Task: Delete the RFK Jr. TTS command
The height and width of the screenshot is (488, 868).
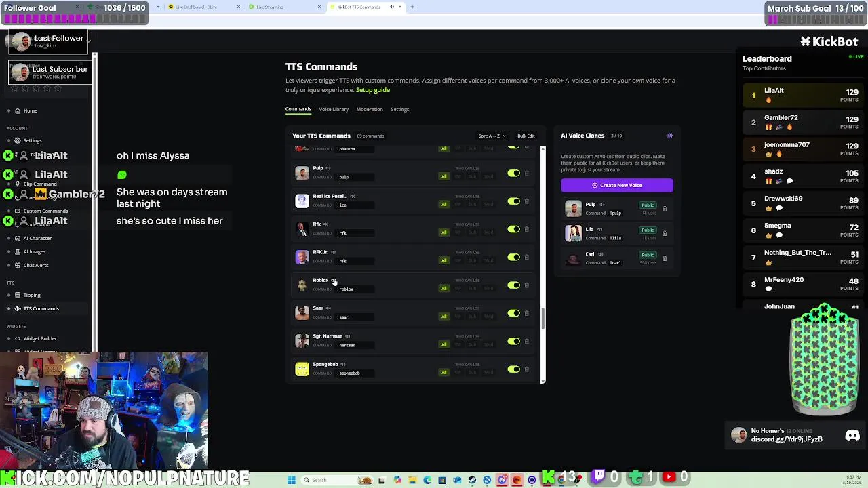Action: [x=527, y=257]
